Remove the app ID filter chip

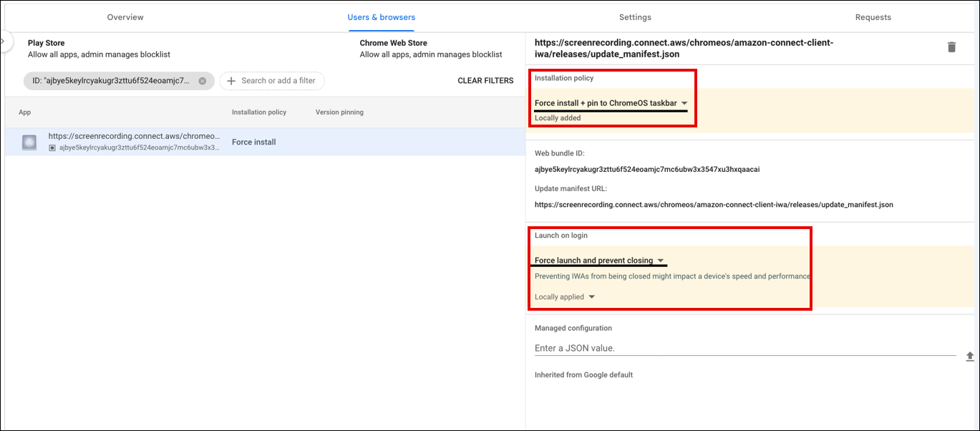pyautogui.click(x=202, y=81)
